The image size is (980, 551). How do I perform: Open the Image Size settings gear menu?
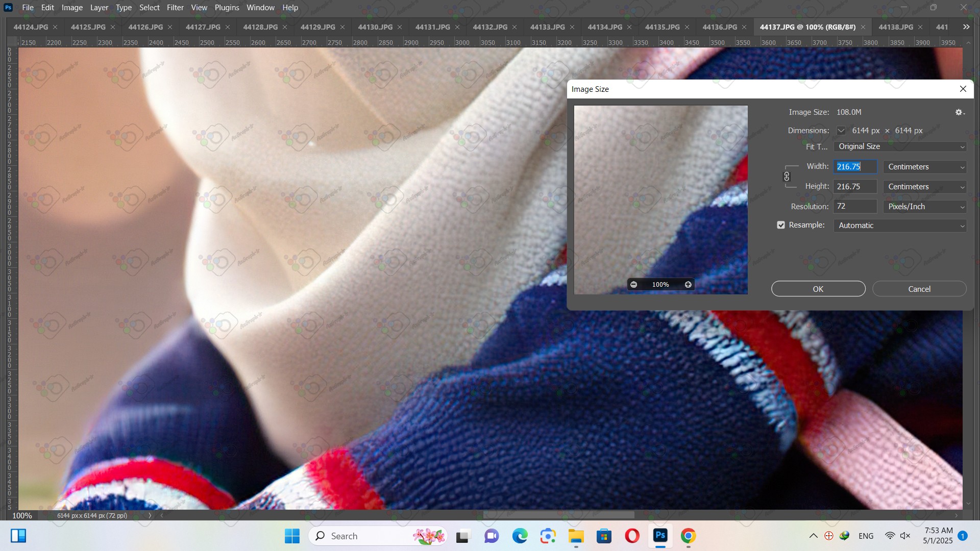coord(960,112)
